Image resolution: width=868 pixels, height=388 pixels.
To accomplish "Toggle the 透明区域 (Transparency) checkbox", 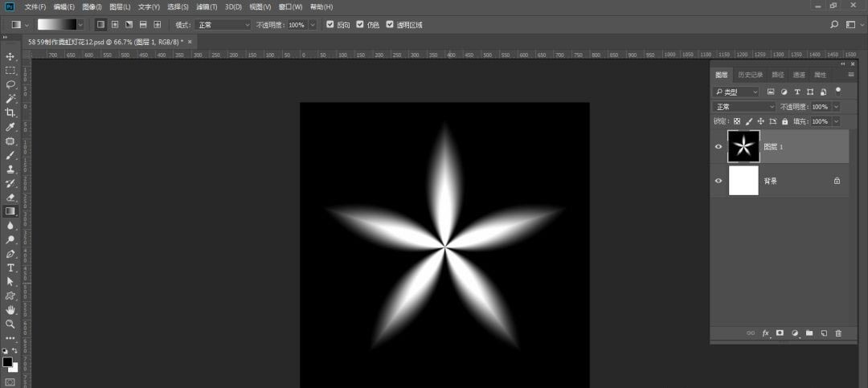I will point(390,25).
